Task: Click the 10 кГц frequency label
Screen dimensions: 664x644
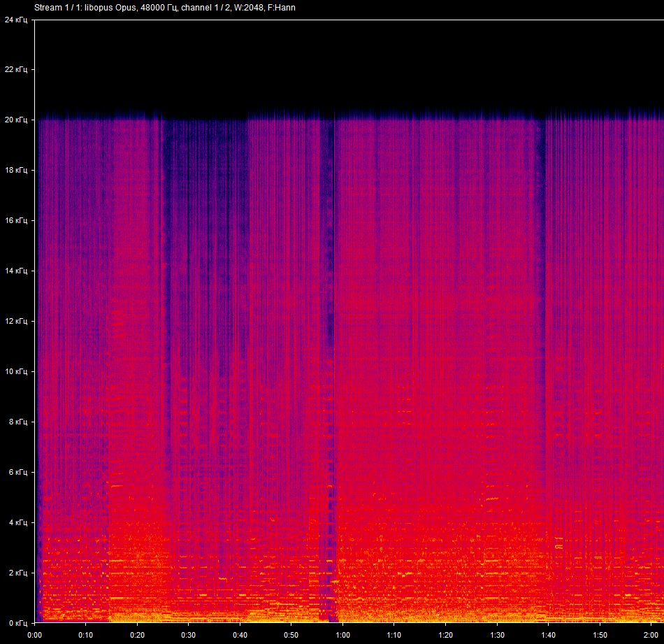Action: pyautogui.click(x=16, y=371)
